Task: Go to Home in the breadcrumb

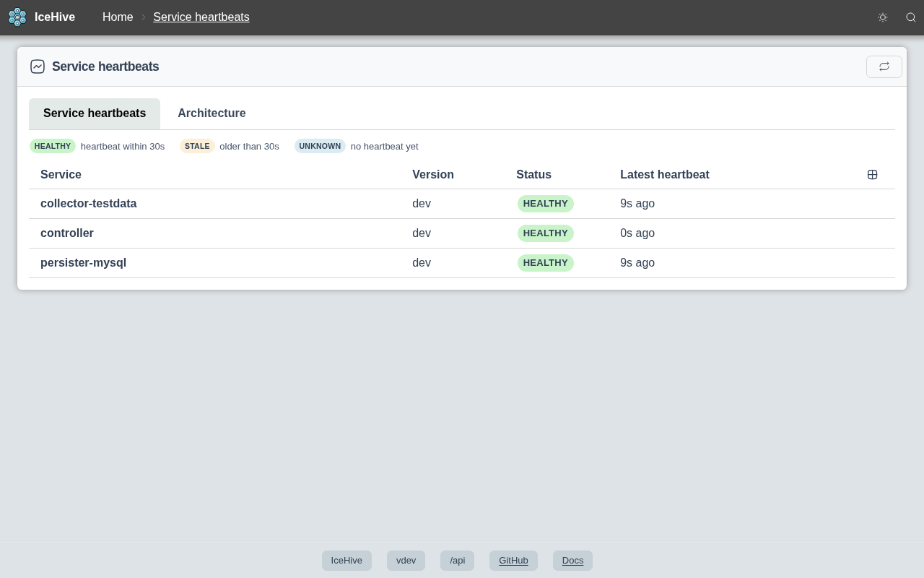Action: (x=118, y=17)
